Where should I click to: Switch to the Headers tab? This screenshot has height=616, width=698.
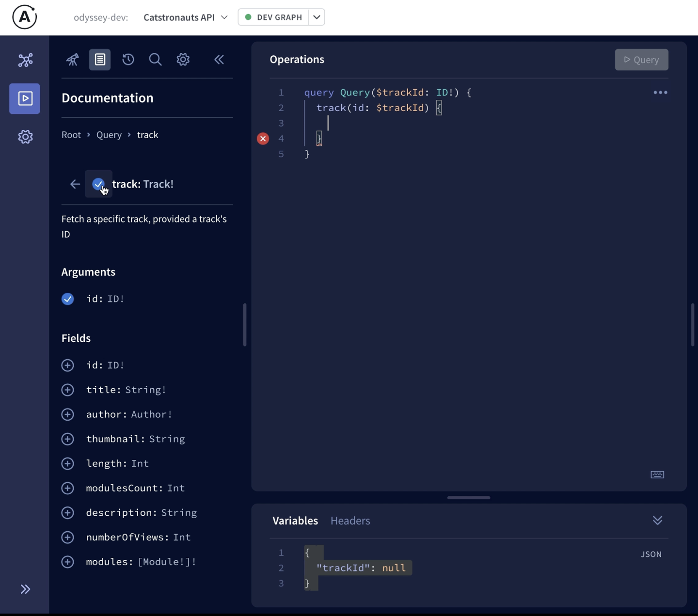pyautogui.click(x=350, y=521)
